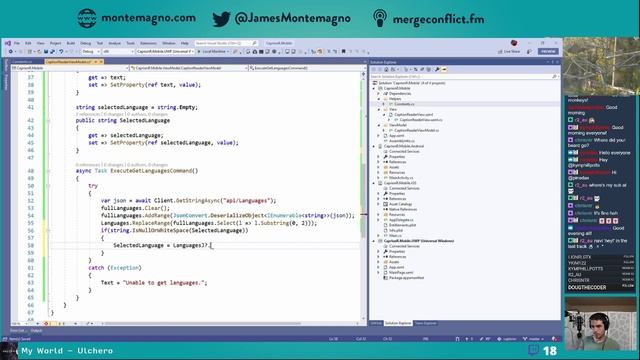Open the class navigation dropdown
This screenshot has width=640, height=360.
(x=189, y=68)
